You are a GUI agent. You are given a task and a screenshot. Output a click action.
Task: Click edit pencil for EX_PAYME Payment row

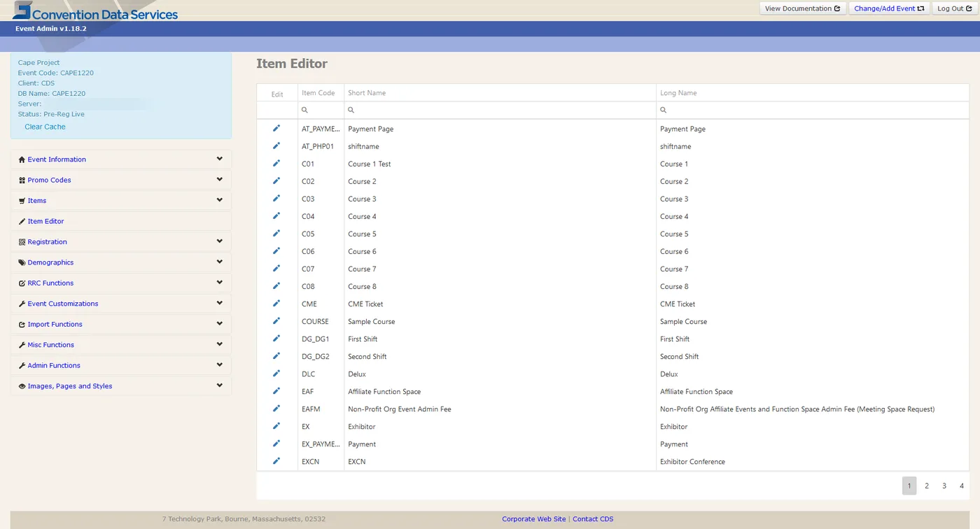click(276, 443)
